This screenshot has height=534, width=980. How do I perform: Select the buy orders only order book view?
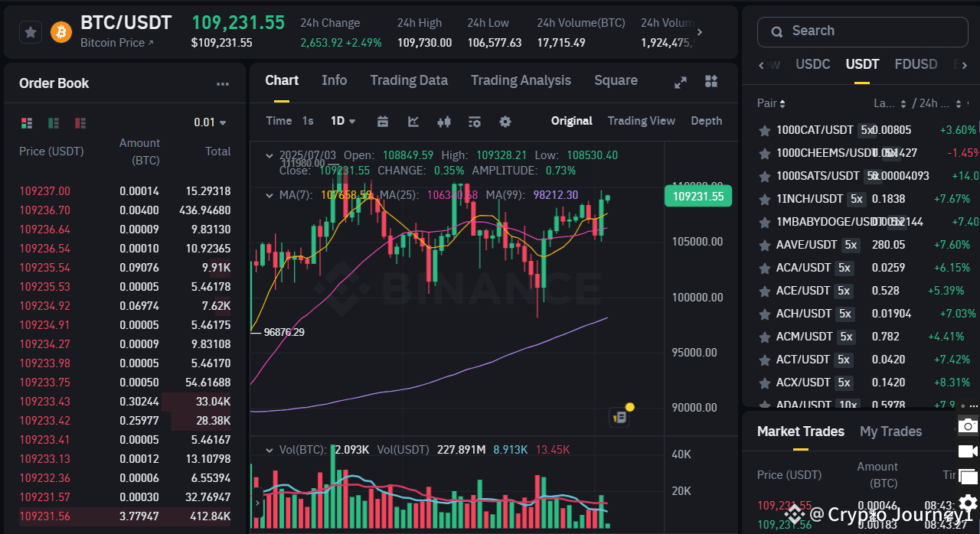(x=53, y=122)
